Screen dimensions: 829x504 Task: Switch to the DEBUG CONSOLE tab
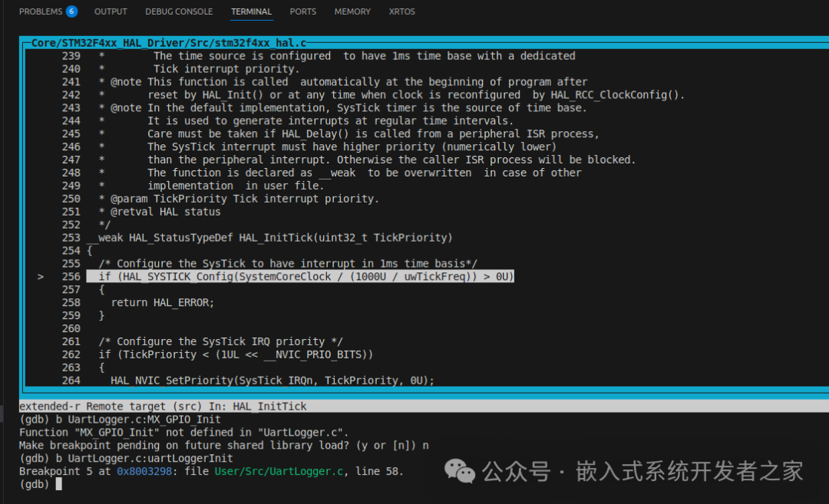[179, 11]
